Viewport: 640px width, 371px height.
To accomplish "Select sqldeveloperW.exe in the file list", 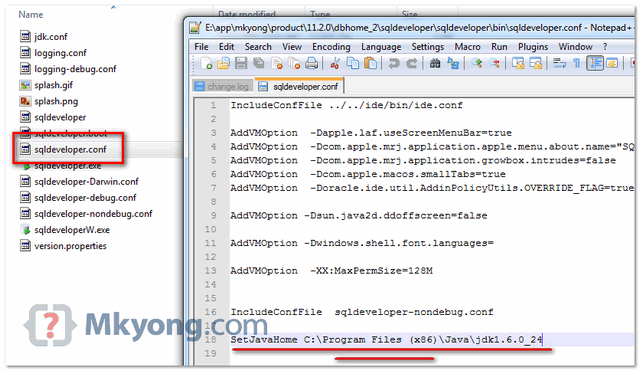I will click(72, 230).
